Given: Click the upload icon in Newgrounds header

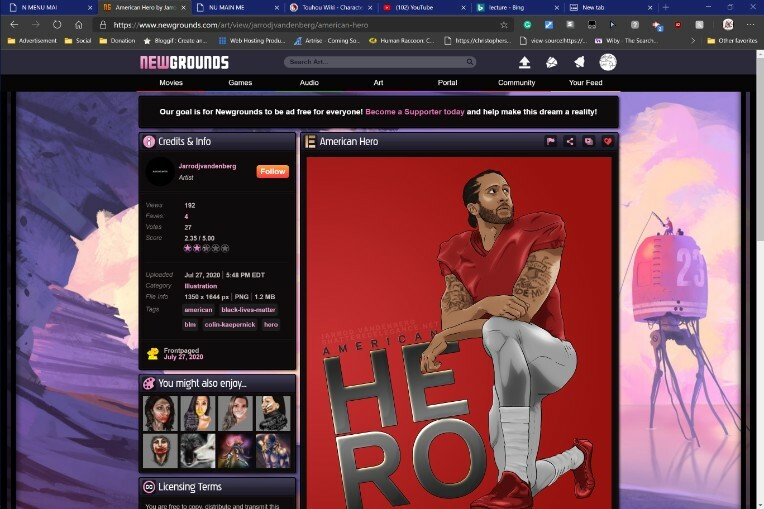Looking at the screenshot, I should point(524,62).
